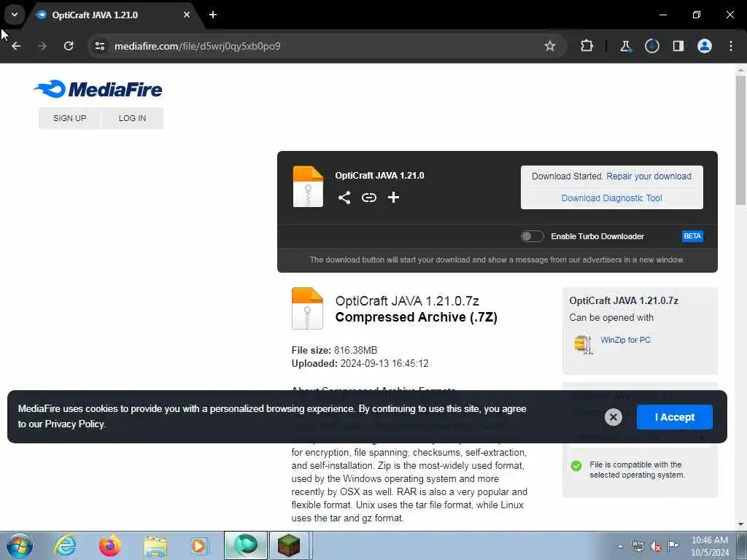Click the taskbar clock

[710, 546]
